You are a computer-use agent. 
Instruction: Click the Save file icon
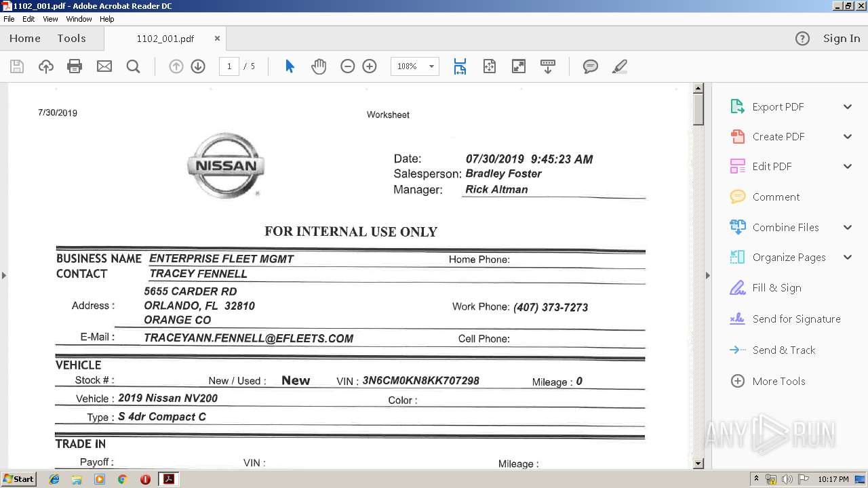pyautogui.click(x=17, y=66)
